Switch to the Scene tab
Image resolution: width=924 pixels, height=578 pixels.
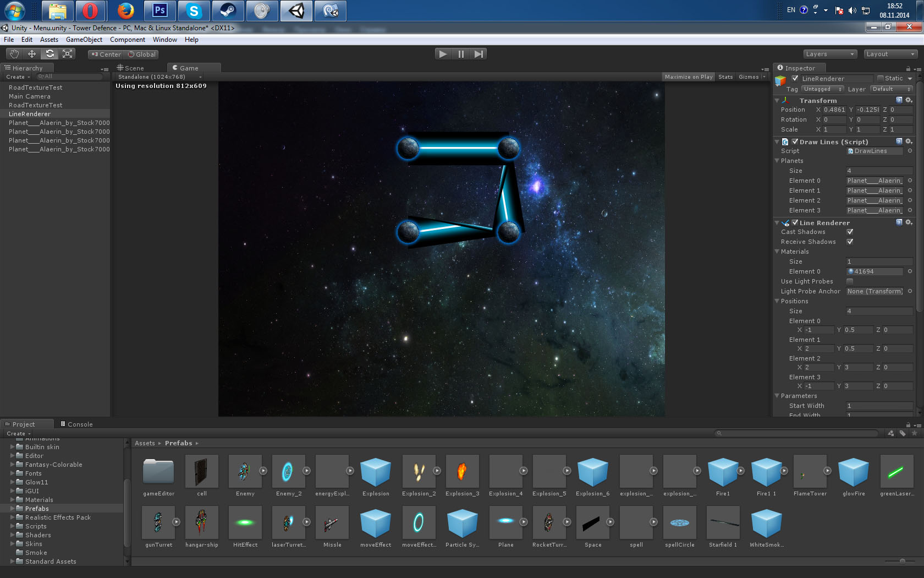(131, 68)
